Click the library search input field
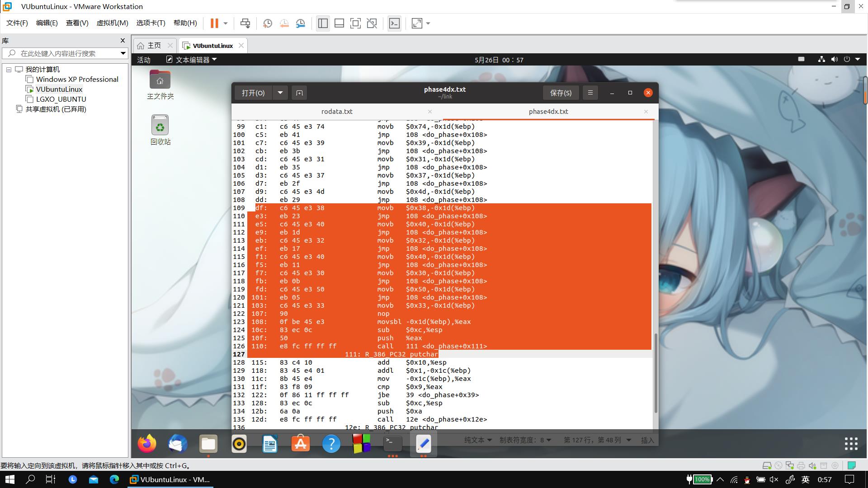Image resolution: width=868 pixels, height=488 pixels. [61, 53]
